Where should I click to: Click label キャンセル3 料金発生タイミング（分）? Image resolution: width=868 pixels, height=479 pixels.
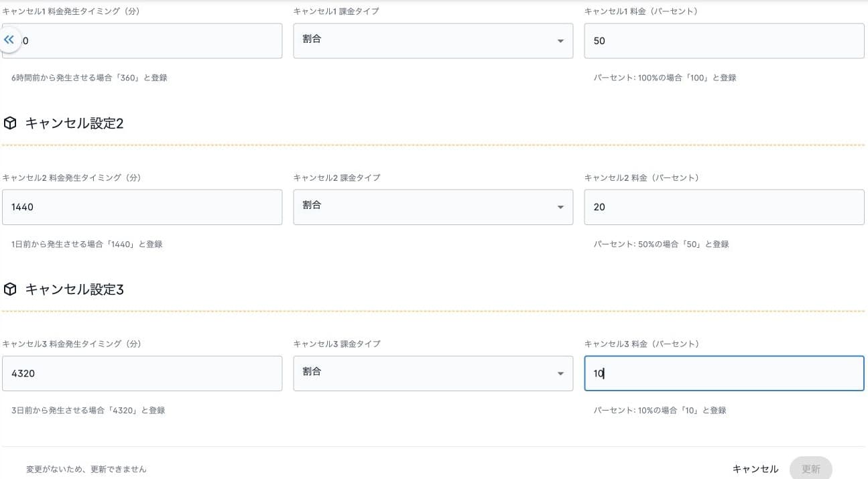[x=72, y=344]
